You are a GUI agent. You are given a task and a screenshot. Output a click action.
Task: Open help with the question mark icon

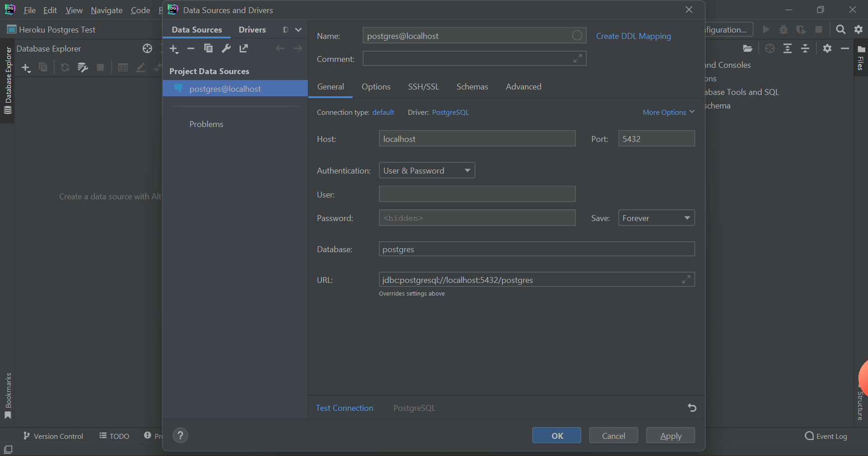point(180,435)
